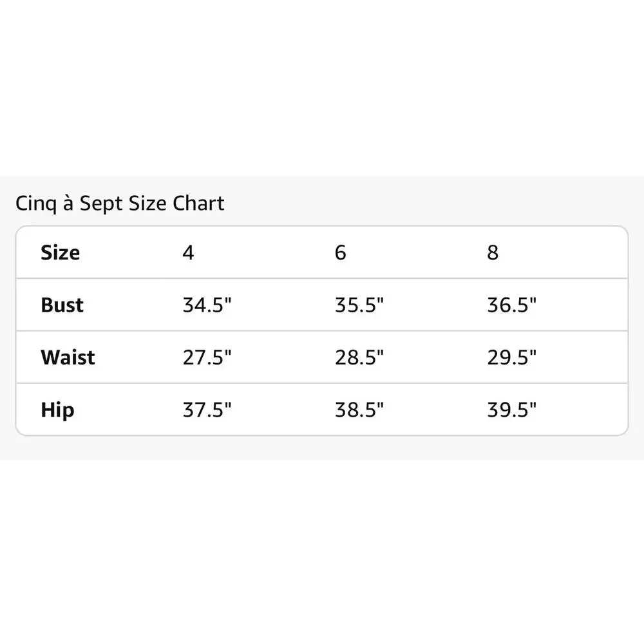Image resolution: width=644 pixels, height=644 pixels.
Task: Click the 39.5" hip measurement
Action: click(512, 410)
